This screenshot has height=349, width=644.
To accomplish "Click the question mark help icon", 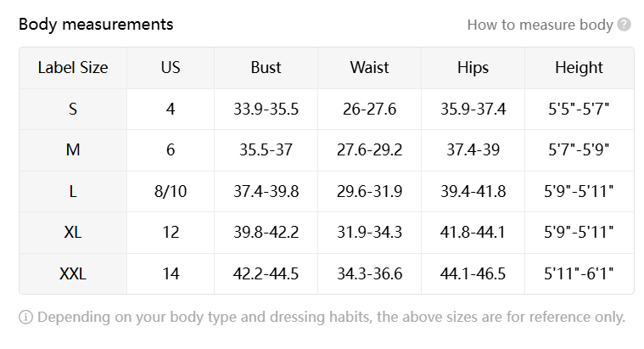I will click(624, 25).
